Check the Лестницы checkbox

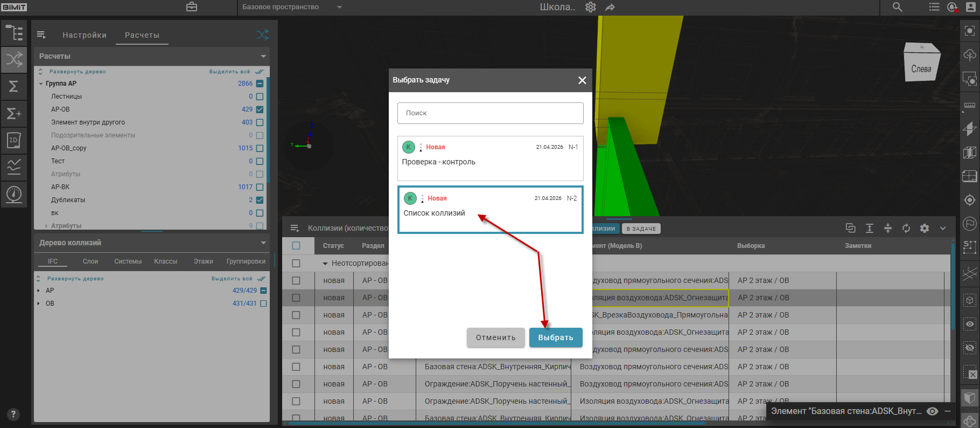click(260, 96)
